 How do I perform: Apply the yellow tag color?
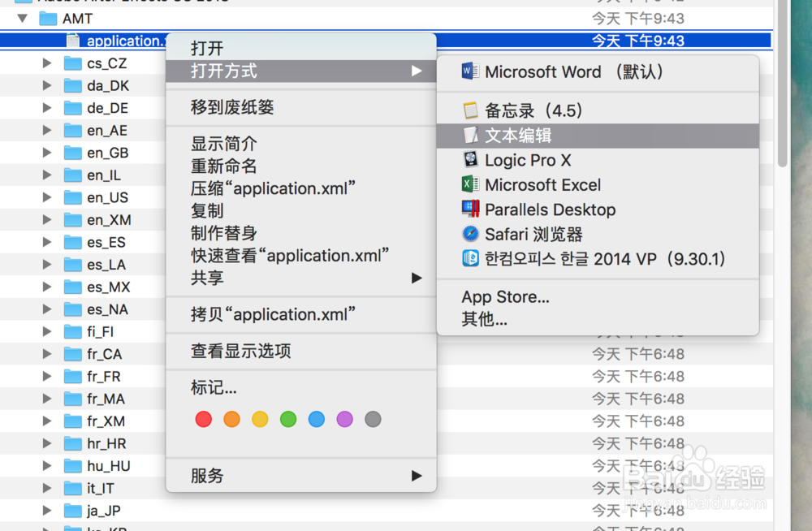(260, 419)
